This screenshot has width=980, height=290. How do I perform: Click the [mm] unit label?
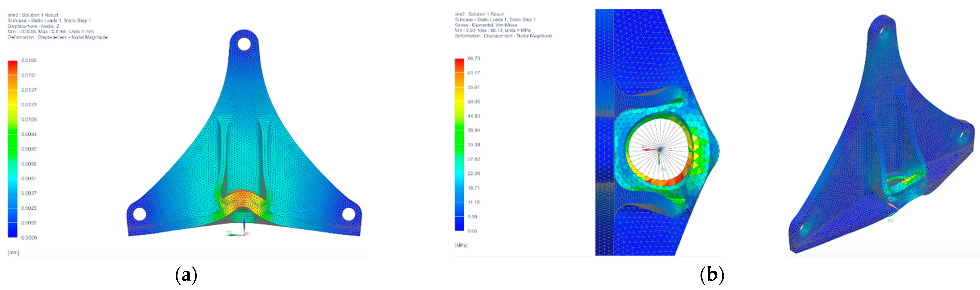point(13,253)
